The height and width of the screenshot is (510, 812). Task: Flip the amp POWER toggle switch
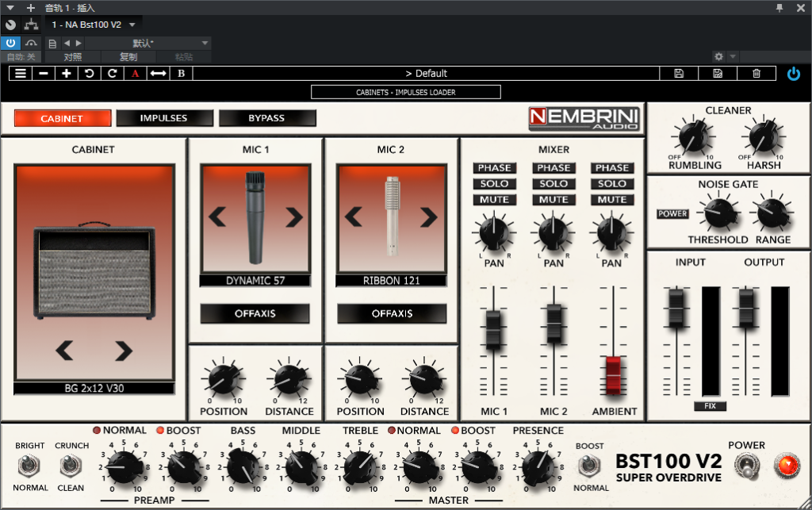pyautogui.click(x=747, y=466)
